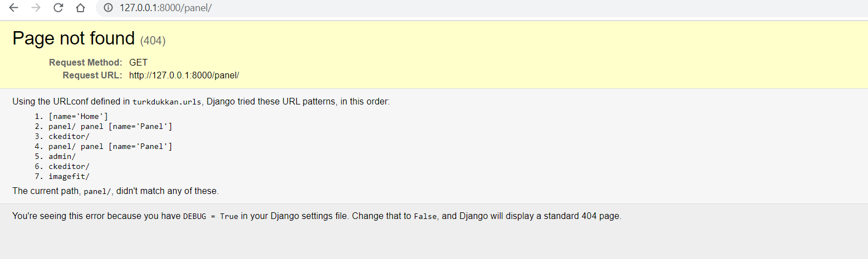Click the first URL pattern name='Home'

[78, 116]
